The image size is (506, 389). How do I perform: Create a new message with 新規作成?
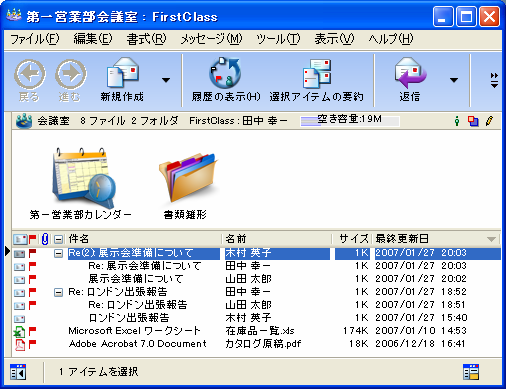(122, 80)
